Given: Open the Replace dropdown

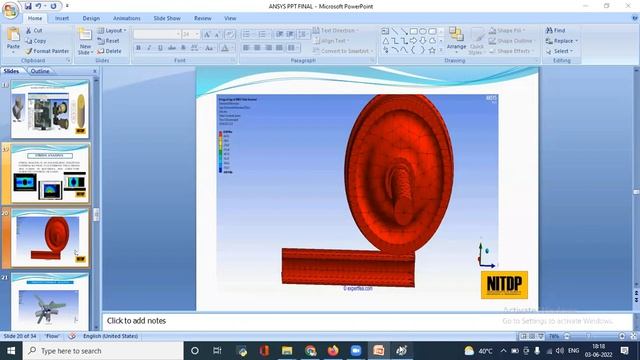Looking at the screenshot, I should 577,41.
